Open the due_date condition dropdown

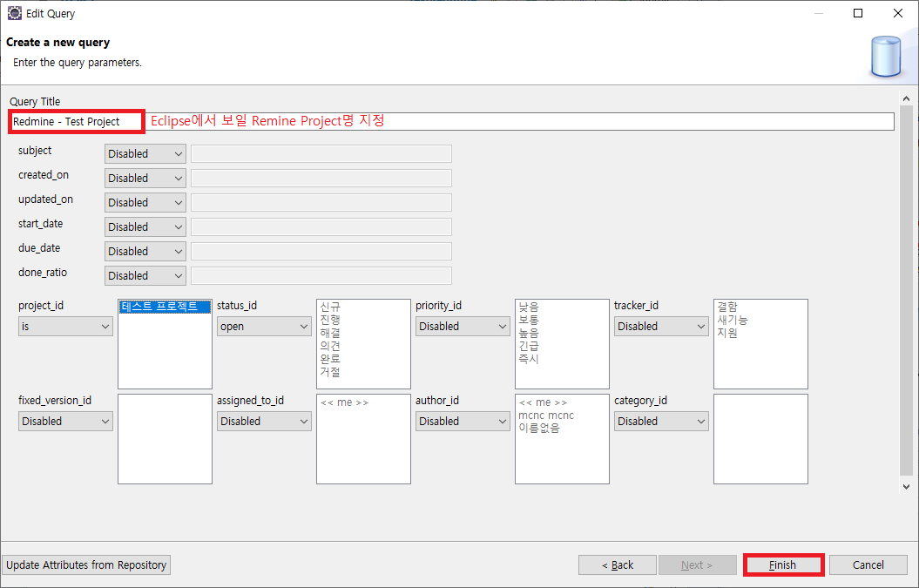[145, 251]
